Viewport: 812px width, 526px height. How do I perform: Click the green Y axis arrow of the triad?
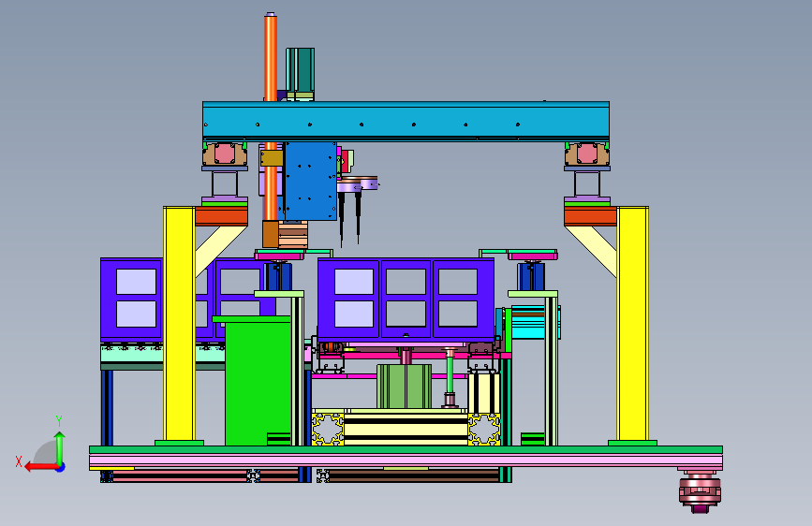pos(60,447)
